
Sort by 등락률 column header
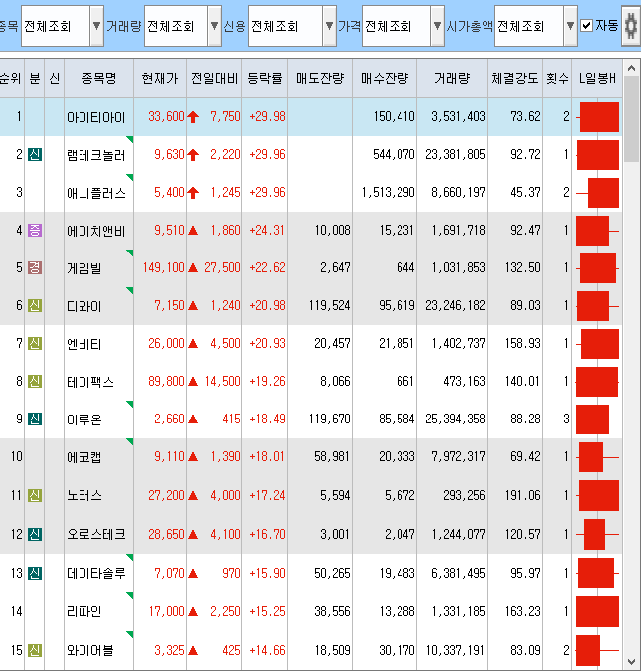[x=265, y=78]
